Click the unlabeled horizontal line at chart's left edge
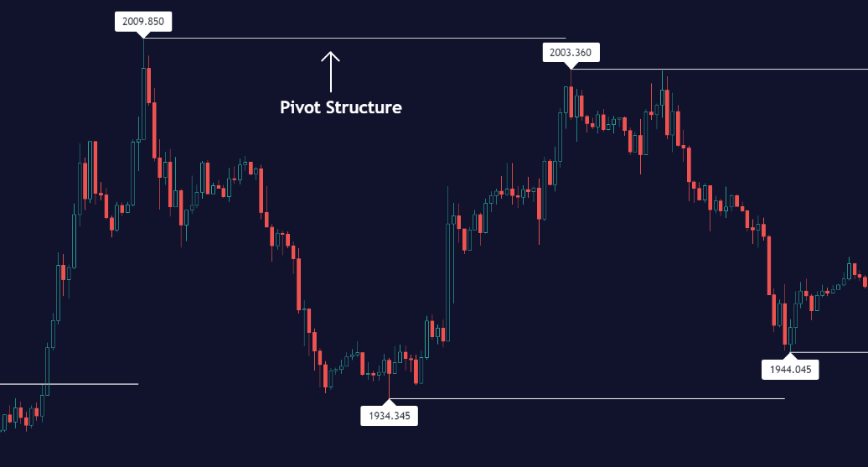Viewport: 868px width, 467px height. point(67,384)
